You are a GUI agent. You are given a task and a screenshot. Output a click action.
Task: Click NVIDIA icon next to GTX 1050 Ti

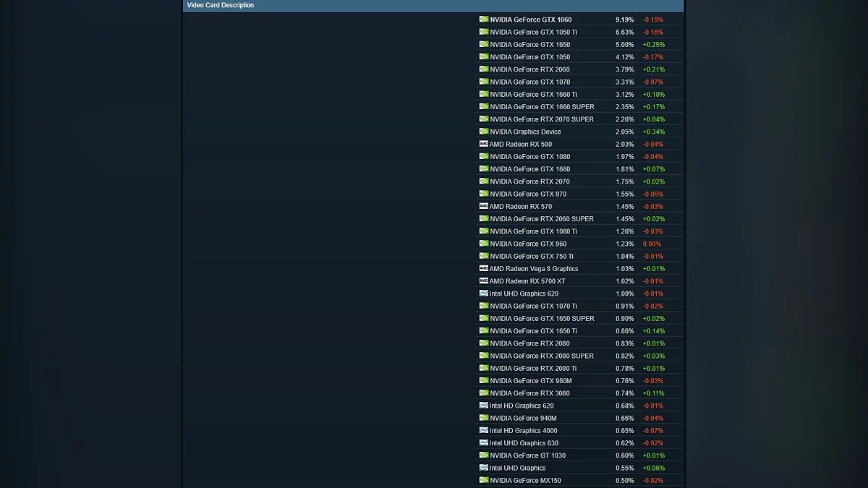(484, 32)
